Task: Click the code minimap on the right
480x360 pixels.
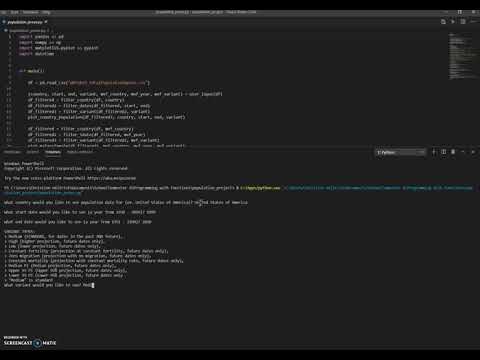Action: (462, 56)
